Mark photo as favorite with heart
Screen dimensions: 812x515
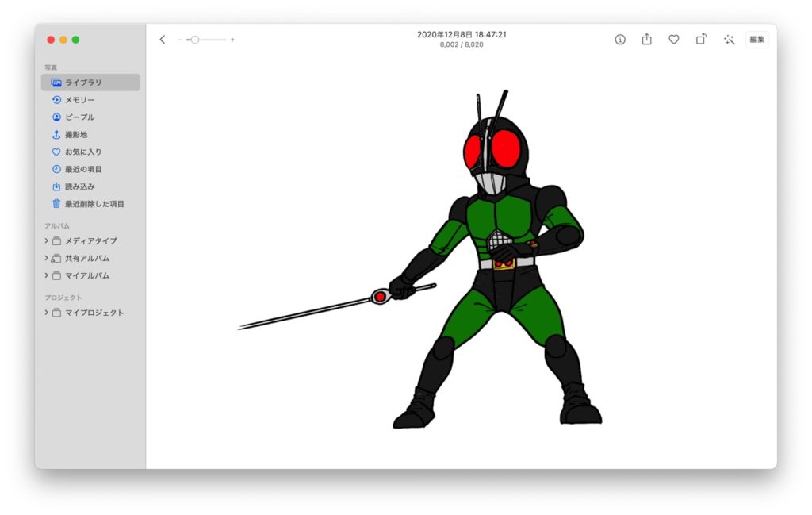coord(674,40)
